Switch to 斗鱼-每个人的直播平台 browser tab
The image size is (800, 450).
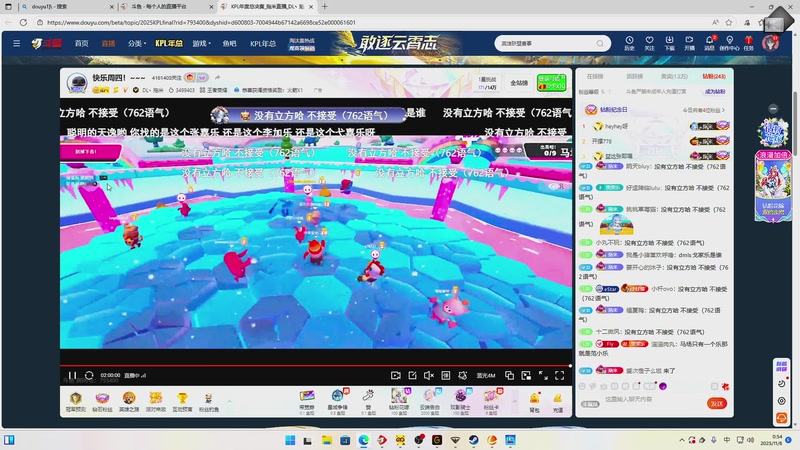click(166, 7)
